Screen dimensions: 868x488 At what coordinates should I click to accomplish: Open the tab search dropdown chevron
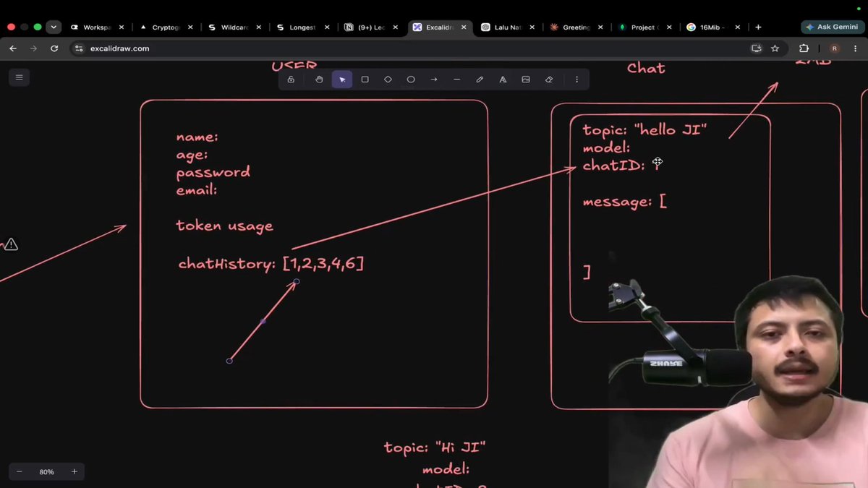54,27
